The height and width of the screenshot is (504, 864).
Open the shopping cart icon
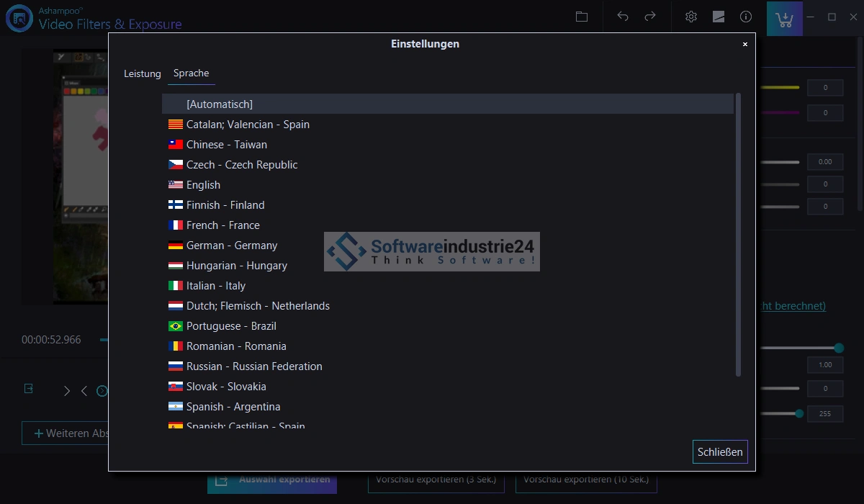[784, 19]
